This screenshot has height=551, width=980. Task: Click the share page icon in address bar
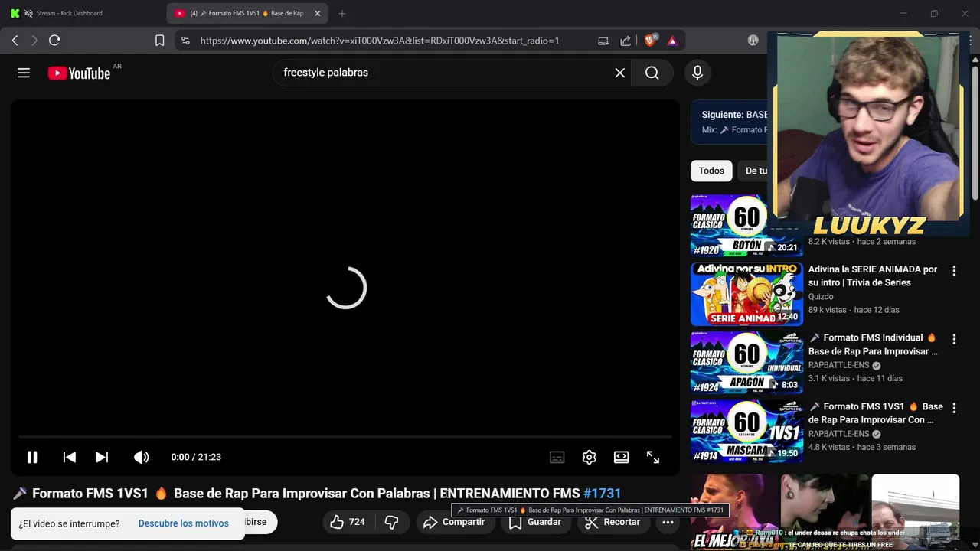626,41
